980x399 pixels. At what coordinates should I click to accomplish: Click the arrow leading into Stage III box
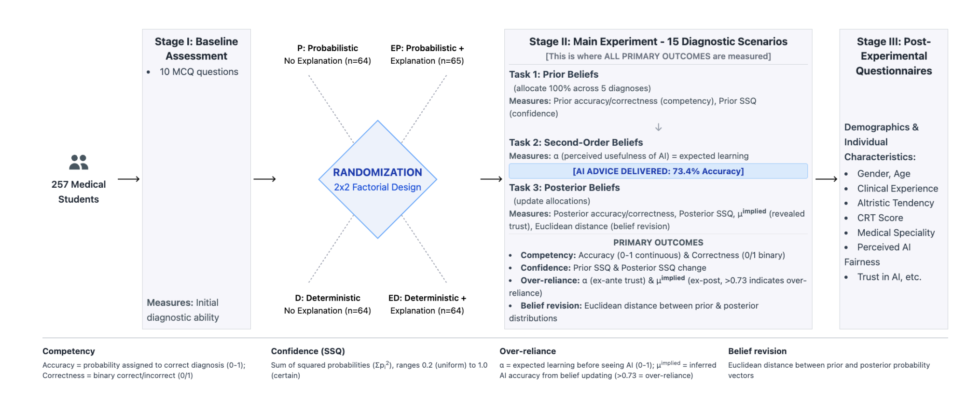[826, 179]
